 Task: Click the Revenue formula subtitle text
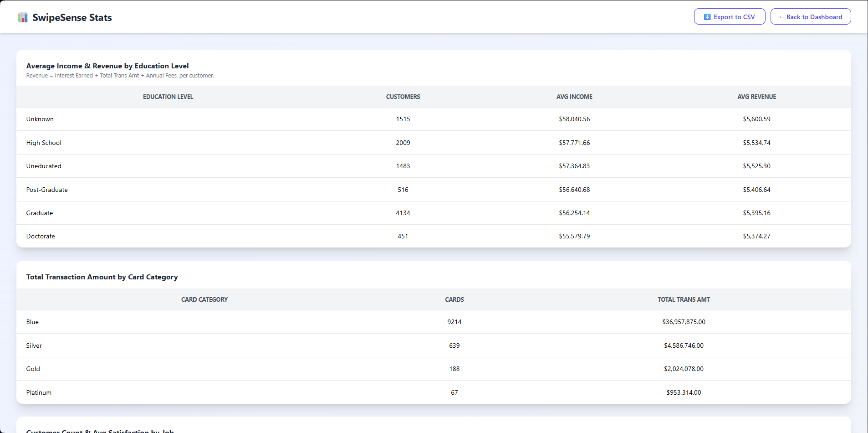120,76
